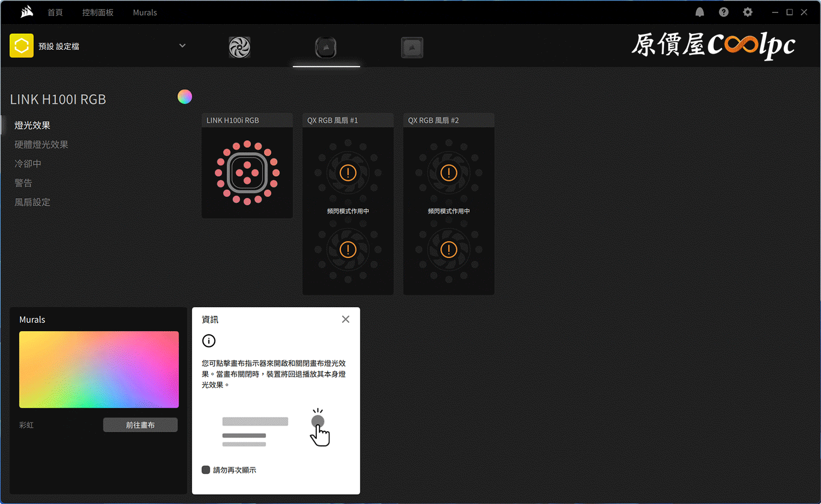Open the help question mark icon
The width and height of the screenshot is (821, 504).
724,12
